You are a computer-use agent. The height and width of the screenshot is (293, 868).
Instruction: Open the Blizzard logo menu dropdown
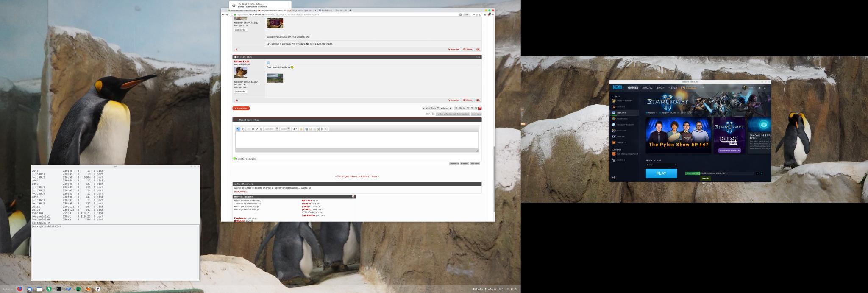(x=618, y=87)
